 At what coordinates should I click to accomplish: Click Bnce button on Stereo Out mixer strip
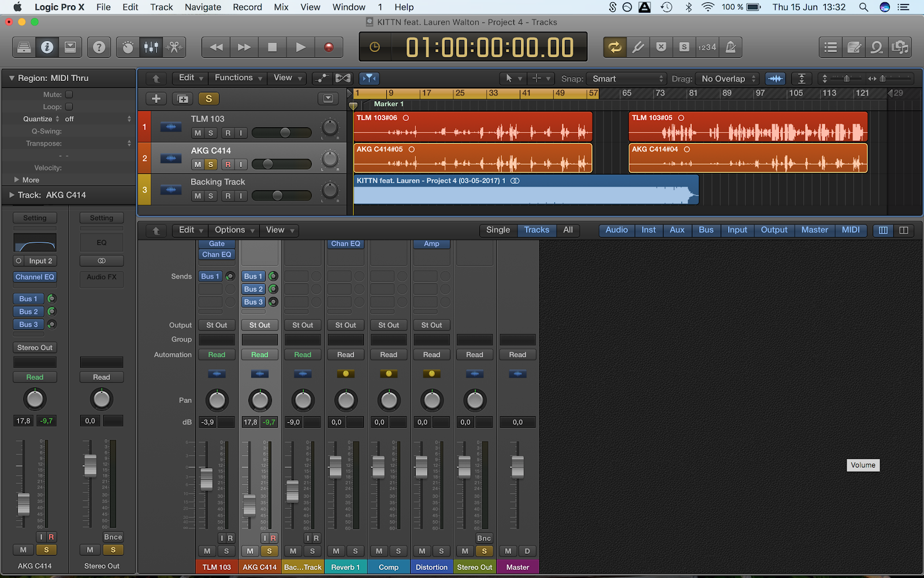pyautogui.click(x=484, y=538)
